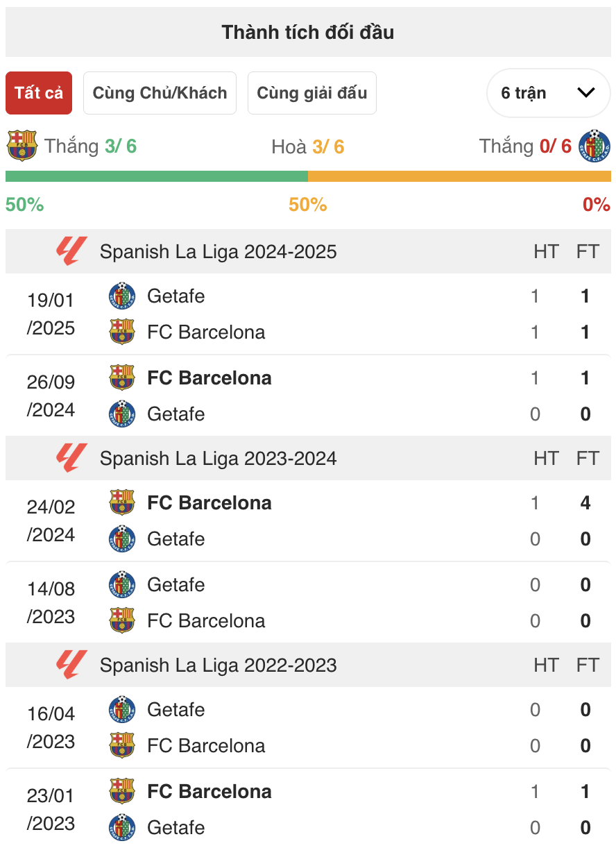Open the 6 trận dropdown
The image size is (616, 848).
547,93
